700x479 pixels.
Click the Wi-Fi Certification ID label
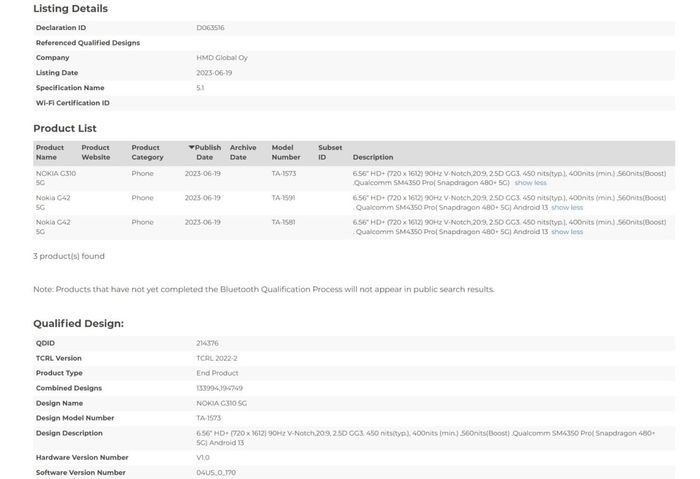tap(73, 103)
